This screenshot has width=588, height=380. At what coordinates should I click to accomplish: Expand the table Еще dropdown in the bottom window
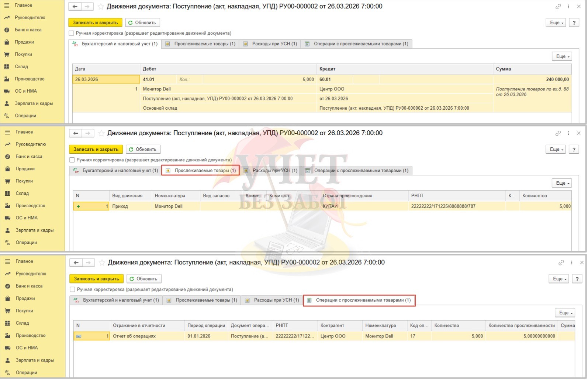(x=565, y=313)
